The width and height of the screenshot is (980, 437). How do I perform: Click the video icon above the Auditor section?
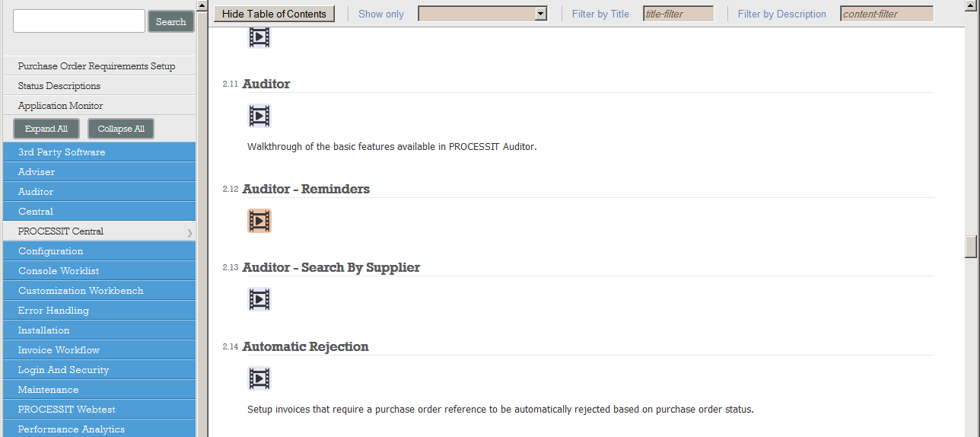point(259,37)
